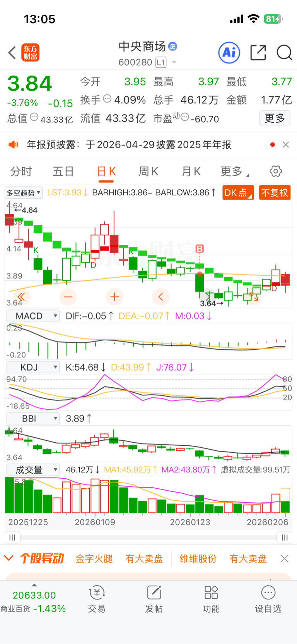Expand the 更多 chart period menu
297x644 pixels.
point(234,171)
